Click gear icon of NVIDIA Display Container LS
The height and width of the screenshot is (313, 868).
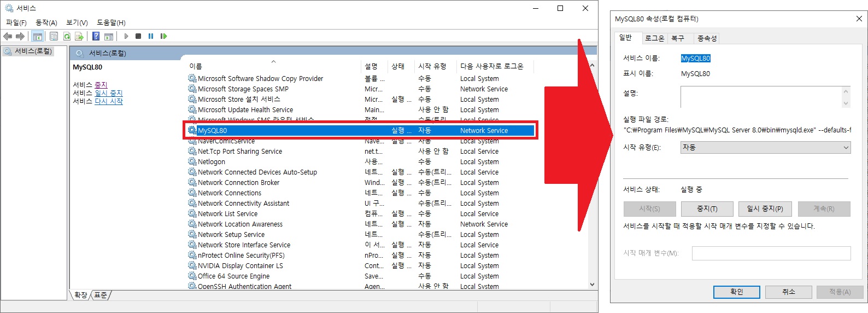click(192, 265)
